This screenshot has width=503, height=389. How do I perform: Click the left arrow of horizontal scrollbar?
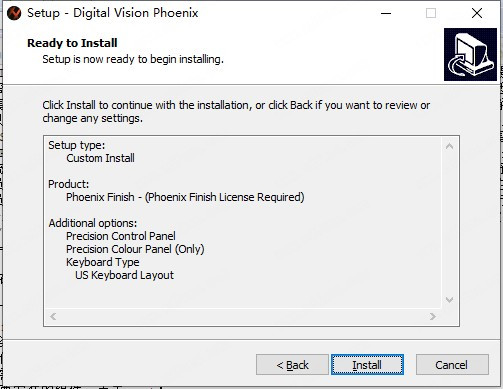(53, 316)
